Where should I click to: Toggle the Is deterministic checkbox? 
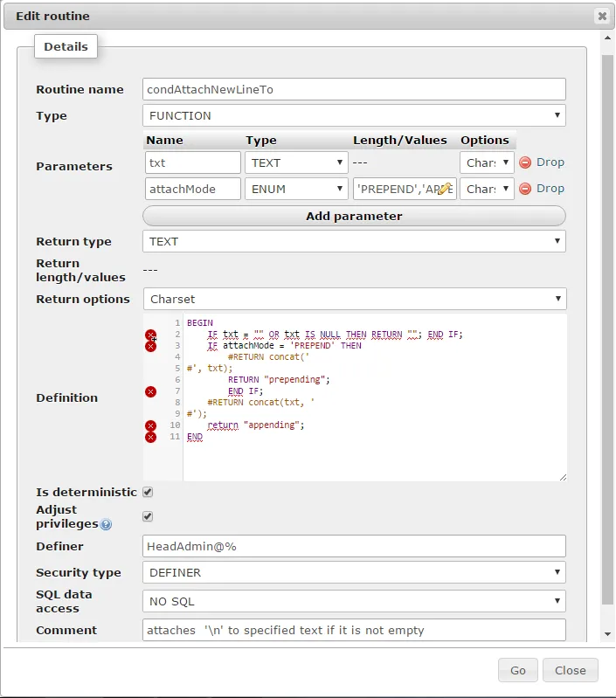click(x=148, y=492)
